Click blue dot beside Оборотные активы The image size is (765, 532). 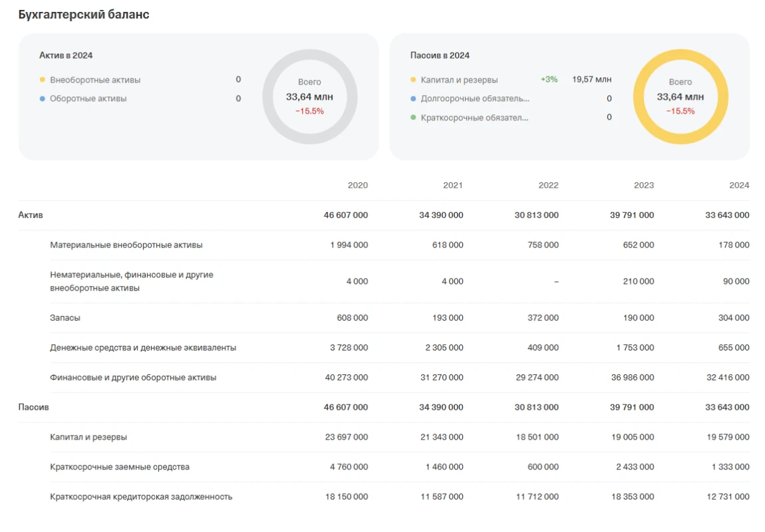43,99
